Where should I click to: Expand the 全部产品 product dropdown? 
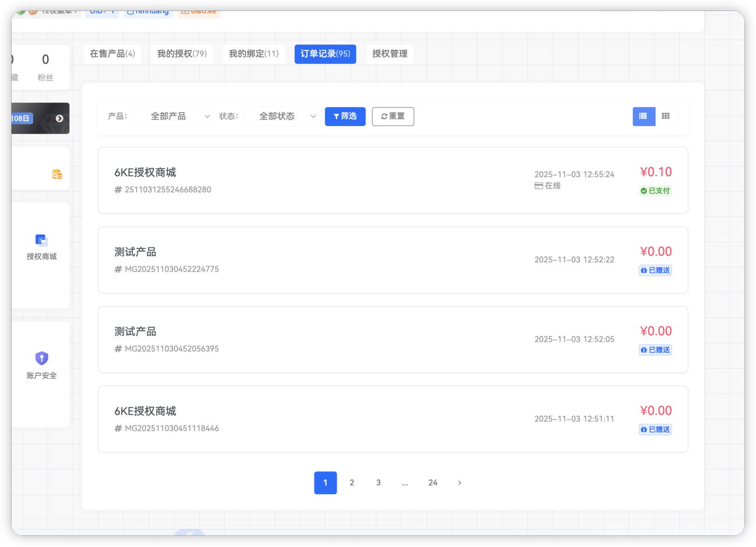click(x=173, y=116)
